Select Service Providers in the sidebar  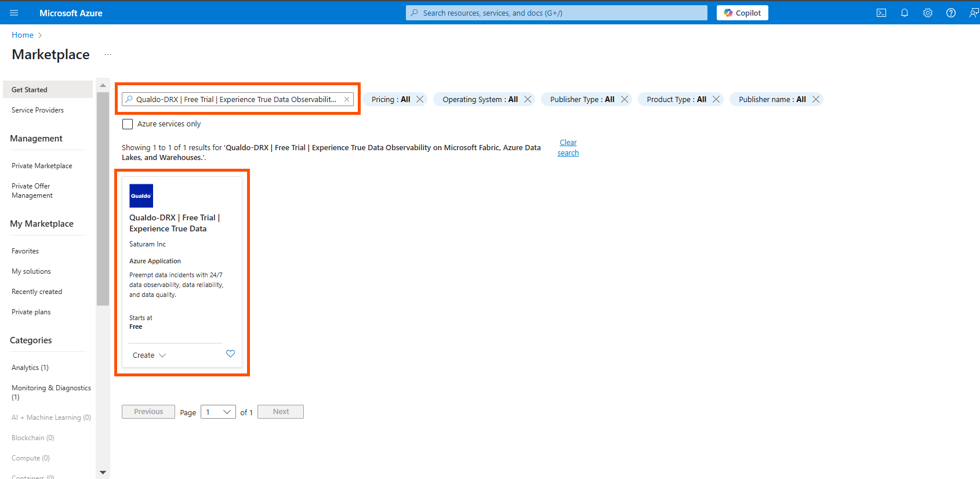38,110
